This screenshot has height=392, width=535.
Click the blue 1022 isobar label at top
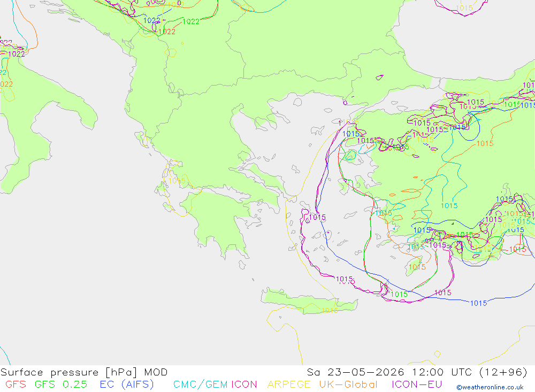tap(152, 20)
